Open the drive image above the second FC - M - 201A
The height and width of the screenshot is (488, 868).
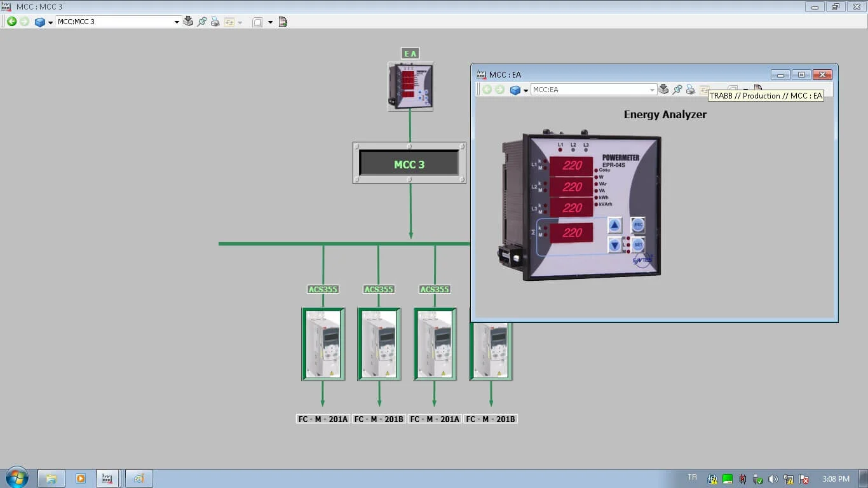pyautogui.click(x=435, y=344)
